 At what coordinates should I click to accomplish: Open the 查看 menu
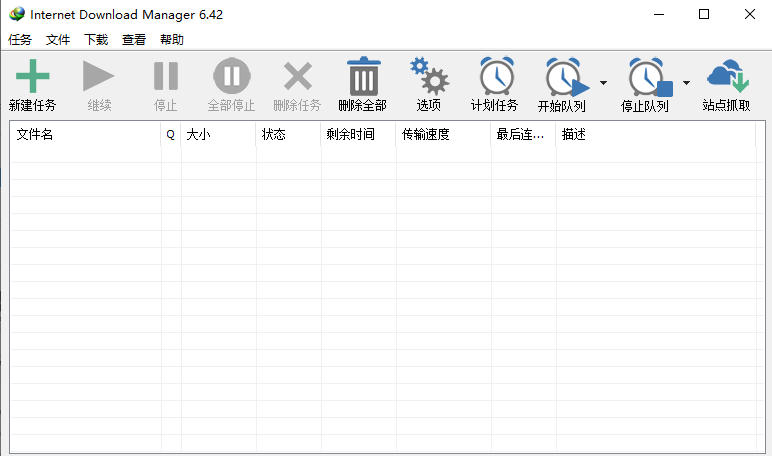click(x=133, y=39)
